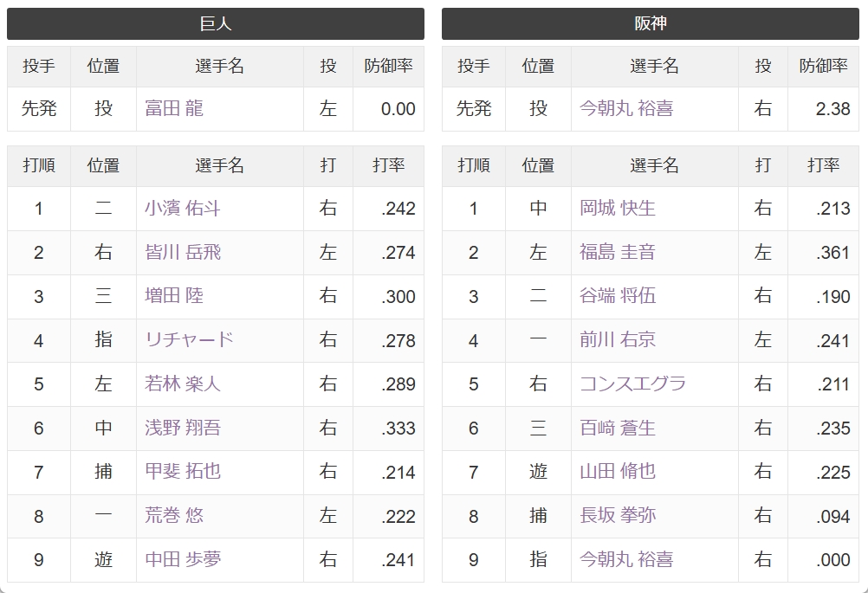The image size is (868, 593).
Task: Open リチャード player profile link
Action: tap(189, 339)
